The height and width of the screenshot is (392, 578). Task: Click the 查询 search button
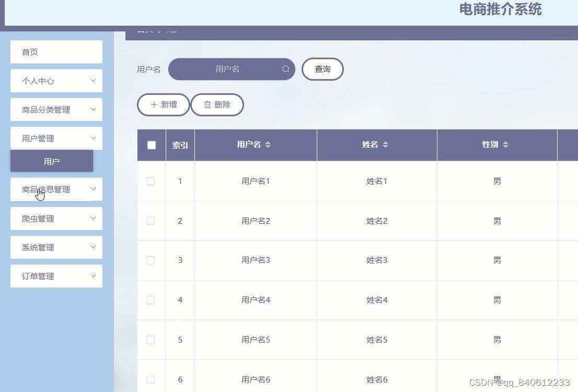coord(322,68)
